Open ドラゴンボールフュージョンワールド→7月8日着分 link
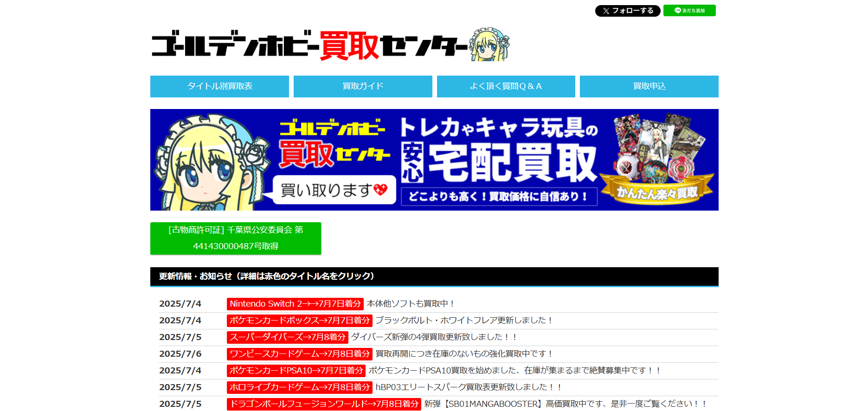The image size is (868, 411). (x=324, y=404)
